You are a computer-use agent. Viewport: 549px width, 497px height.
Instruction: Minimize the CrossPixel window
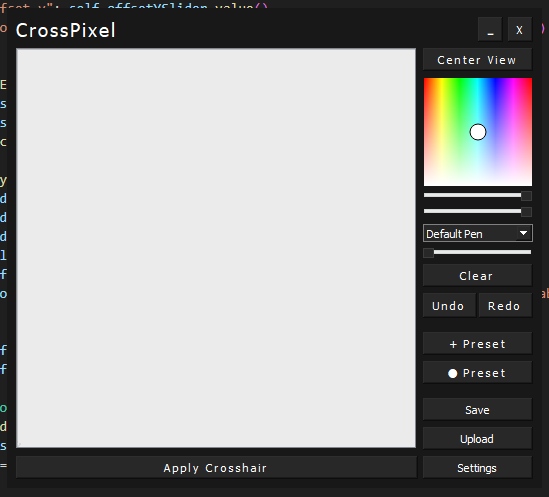[x=490, y=29]
